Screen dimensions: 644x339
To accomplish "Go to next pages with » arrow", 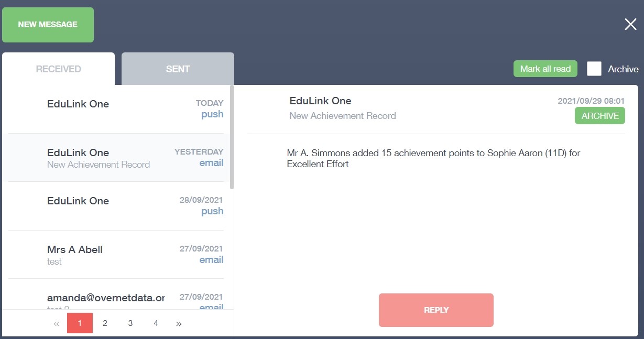I will [x=179, y=324].
